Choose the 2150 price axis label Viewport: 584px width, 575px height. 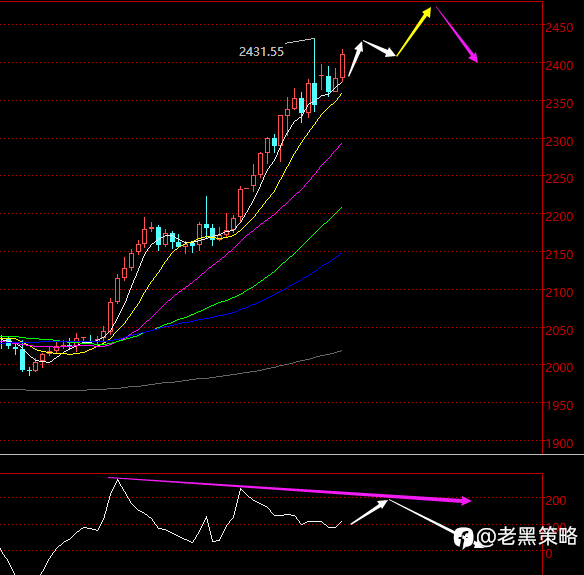559,255
